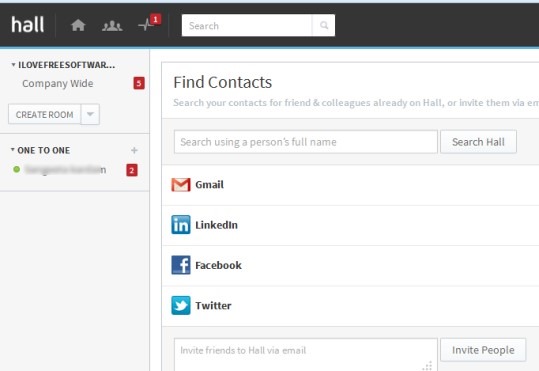This screenshot has width=539, height=371.
Task: Open the CREATE ROOM dropdown arrow
Action: pos(90,114)
